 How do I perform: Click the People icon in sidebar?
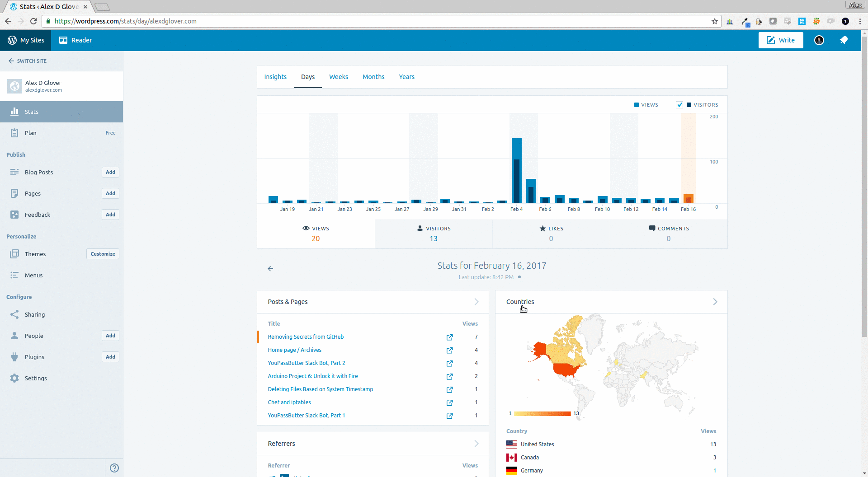point(14,336)
